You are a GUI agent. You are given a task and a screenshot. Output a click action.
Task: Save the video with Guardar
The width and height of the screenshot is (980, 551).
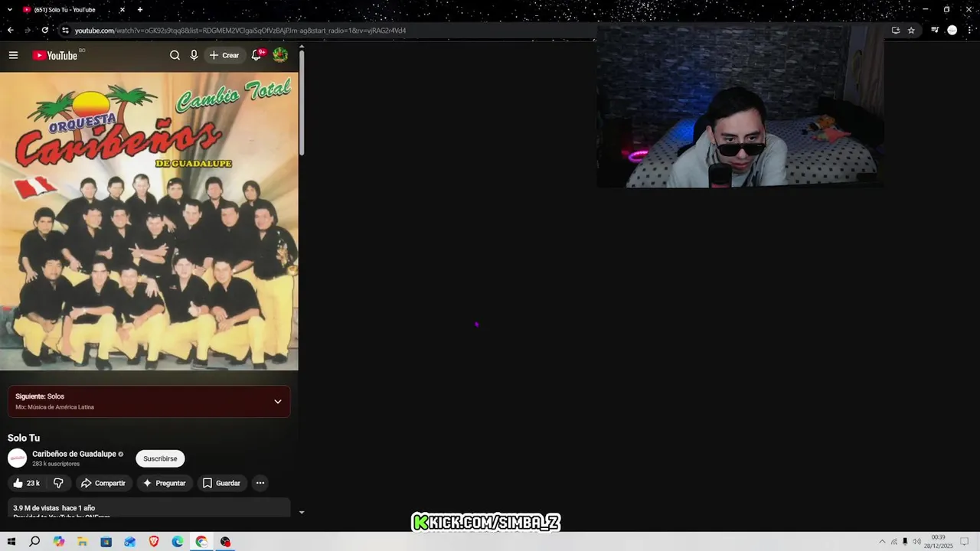(x=221, y=483)
